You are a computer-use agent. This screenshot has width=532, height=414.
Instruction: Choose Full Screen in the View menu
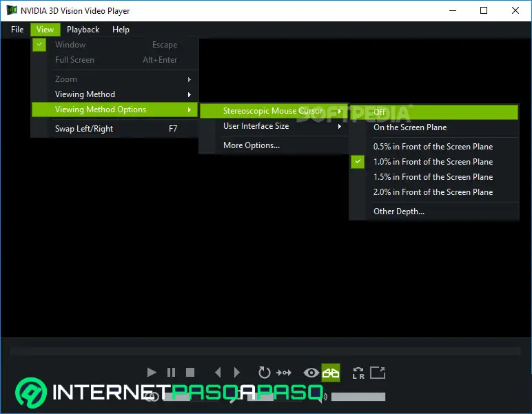(x=114, y=60)
